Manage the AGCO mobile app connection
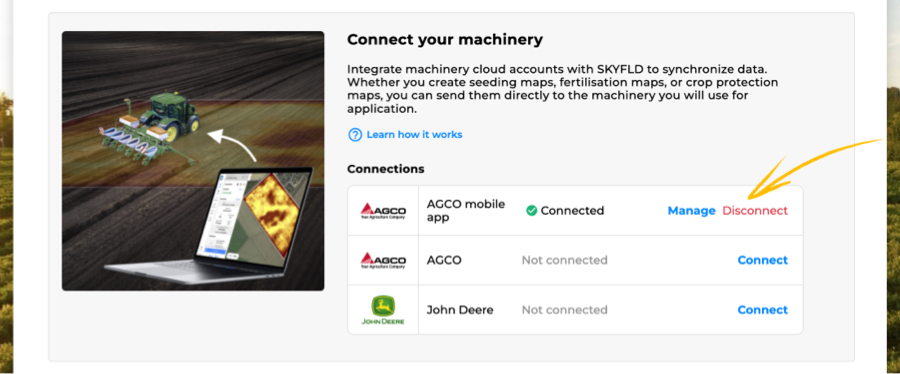The height and width of the screenshot is (374, 900). [x=691, y=211]
